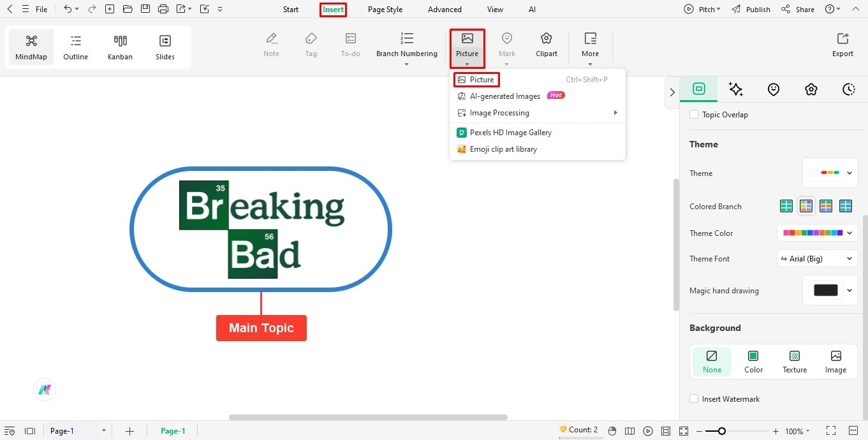This screenshot has width=868, height=440.
Task: Open the Clipart library
Action: pos(547,45)
